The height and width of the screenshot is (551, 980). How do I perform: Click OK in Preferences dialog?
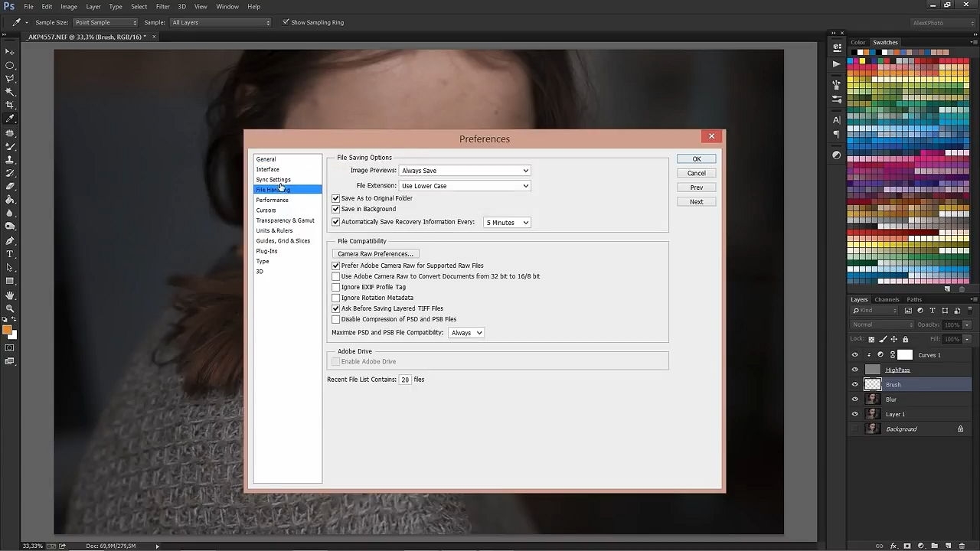coord(697,159)
